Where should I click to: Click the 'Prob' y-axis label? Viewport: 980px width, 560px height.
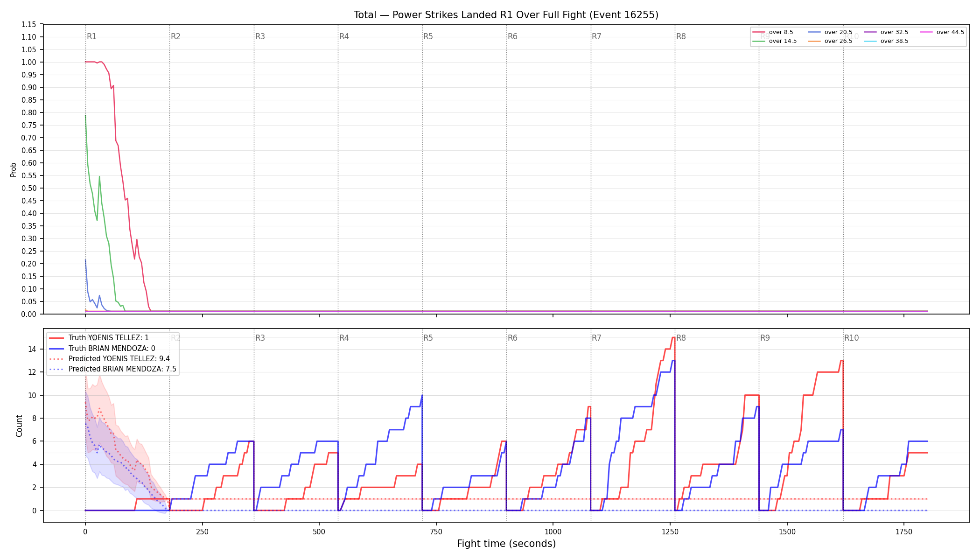coord(14,169)
